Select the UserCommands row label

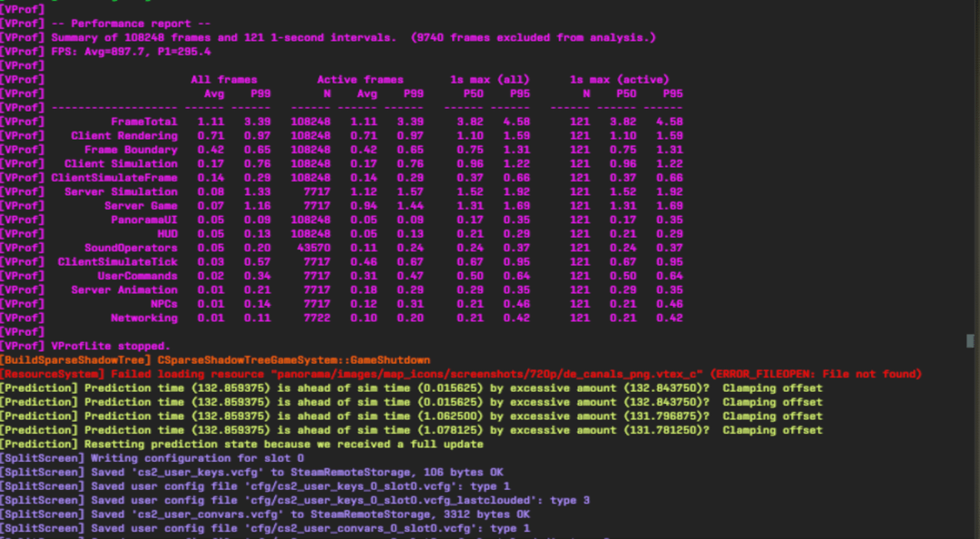click(x=137, y=276)
